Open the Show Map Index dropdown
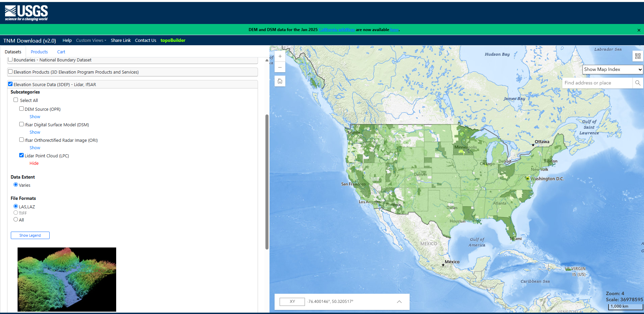This screenshot has width=644, height=314. [613, 70]
